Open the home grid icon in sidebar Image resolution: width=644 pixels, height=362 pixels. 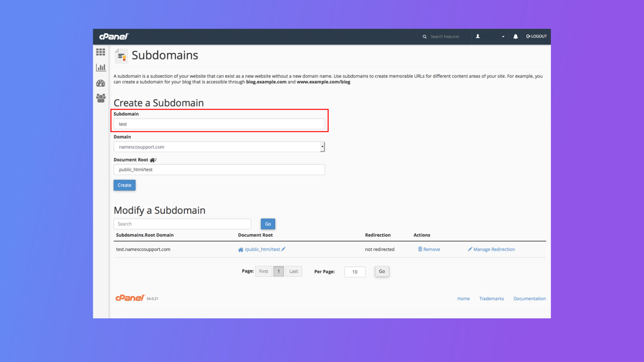[x=101, y=52]
